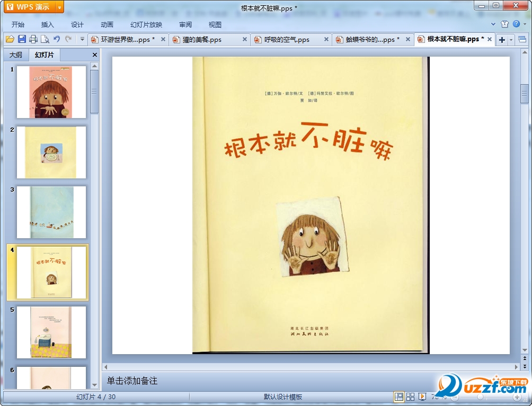
Task: Open the skin shirt icon
Action: (505, 24)
